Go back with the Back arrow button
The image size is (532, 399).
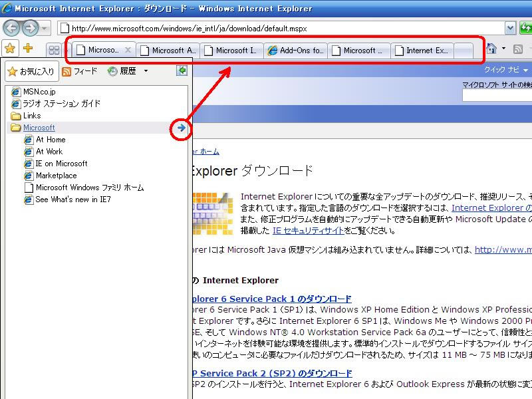(12, 28)
